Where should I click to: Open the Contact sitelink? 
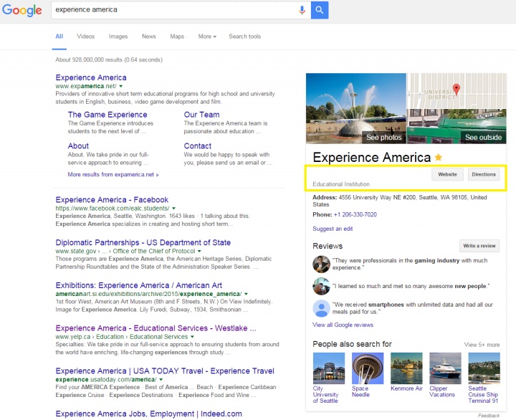198,145
